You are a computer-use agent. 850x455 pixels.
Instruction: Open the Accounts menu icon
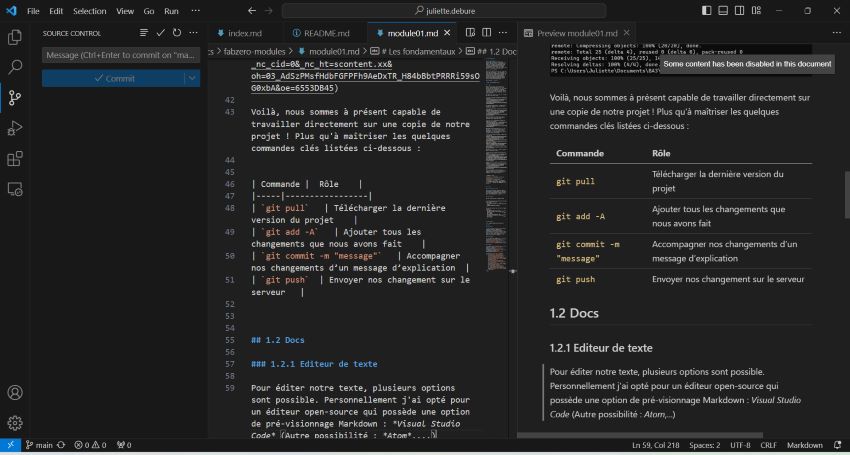(15, 392)
